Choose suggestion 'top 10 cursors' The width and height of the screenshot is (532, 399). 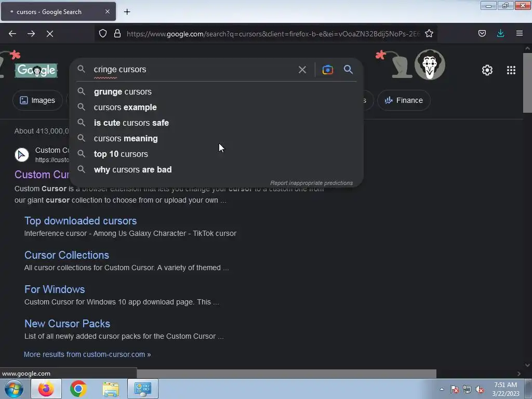coord(217,154)
